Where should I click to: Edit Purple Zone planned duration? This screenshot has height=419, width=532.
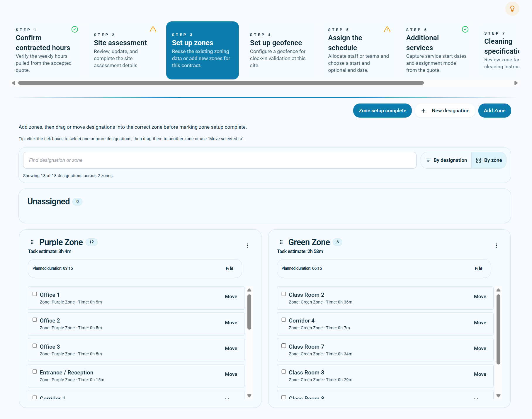point(230,269)
